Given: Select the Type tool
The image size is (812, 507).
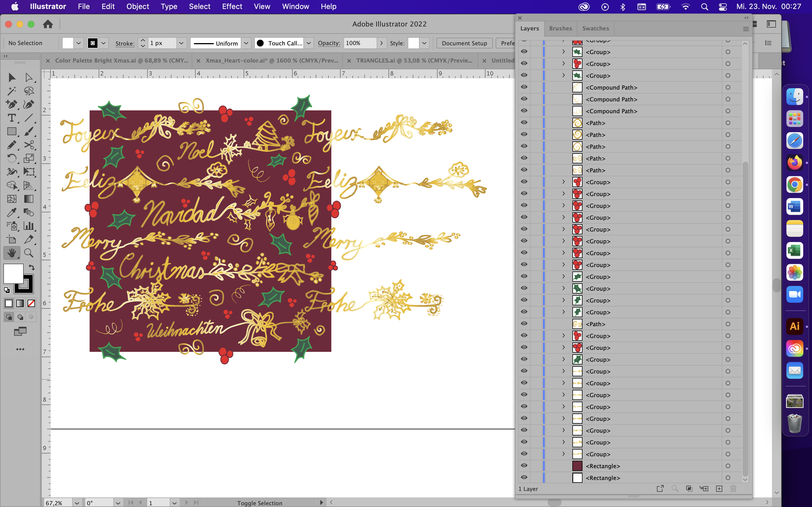Looking at the screenshot, I should (12, 118).
